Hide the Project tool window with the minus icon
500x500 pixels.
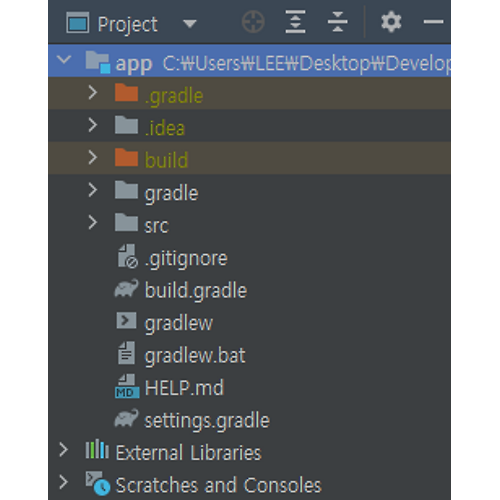[433, 22]
